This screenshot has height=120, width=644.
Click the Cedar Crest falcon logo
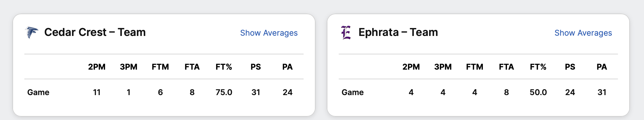point(31,33)
